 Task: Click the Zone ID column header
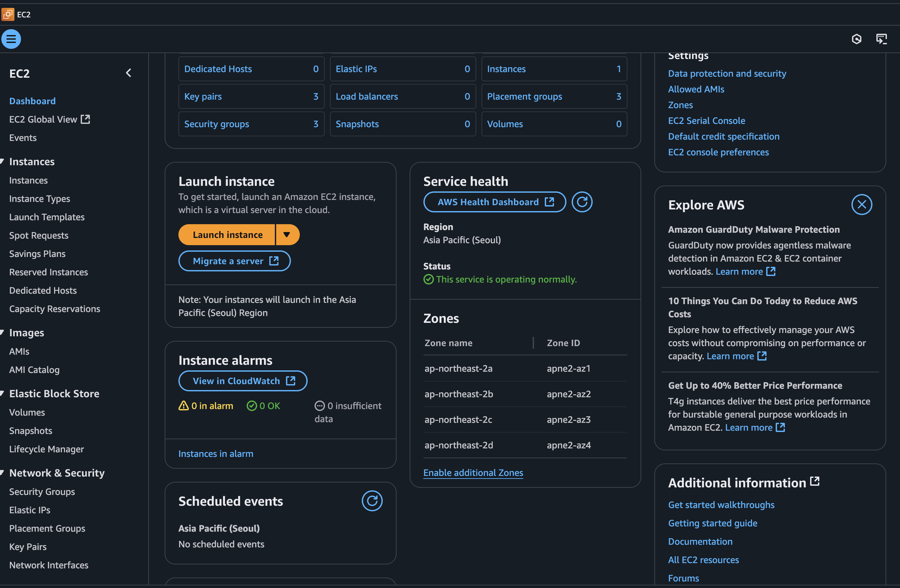(x=563, y=343)
